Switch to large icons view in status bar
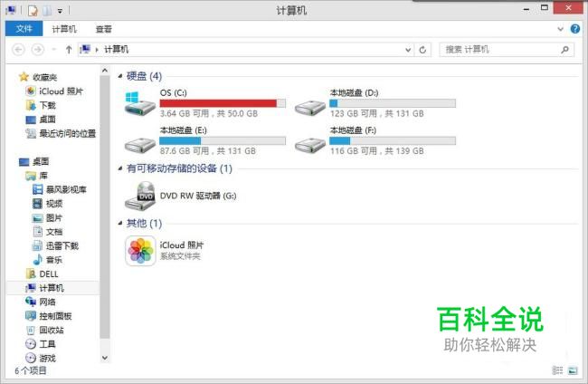The image size is (588, 384). click(573, 370)
